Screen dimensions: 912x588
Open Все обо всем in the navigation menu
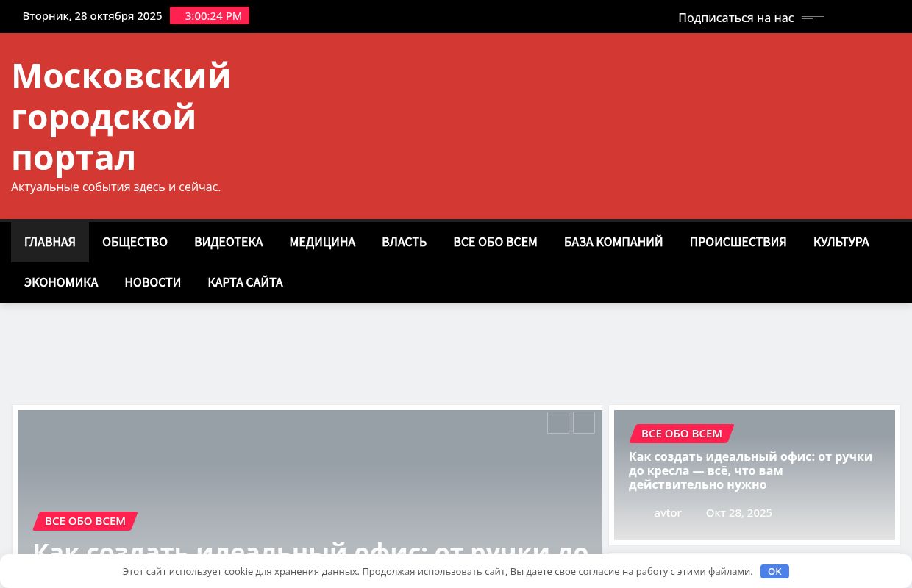(495, 242)
